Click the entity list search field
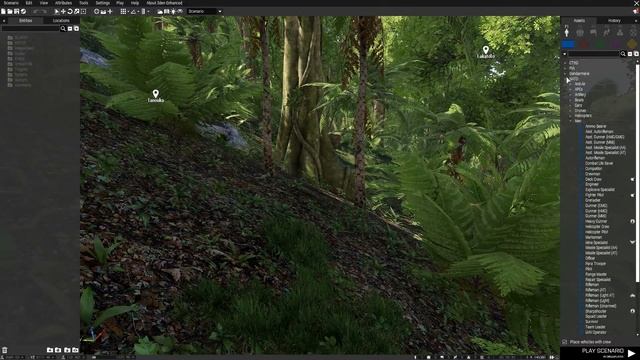Screen dimensions: 640x360 point(31,29)
